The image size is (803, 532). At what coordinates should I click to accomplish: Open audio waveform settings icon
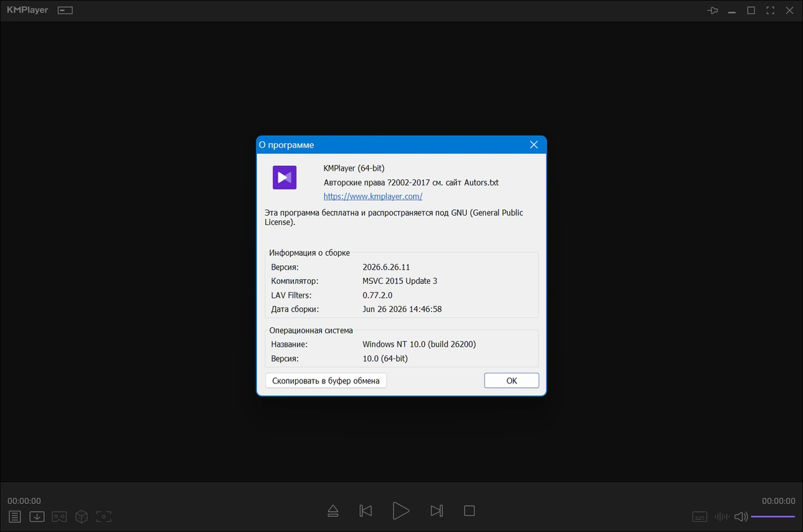(x=722, y=517)
